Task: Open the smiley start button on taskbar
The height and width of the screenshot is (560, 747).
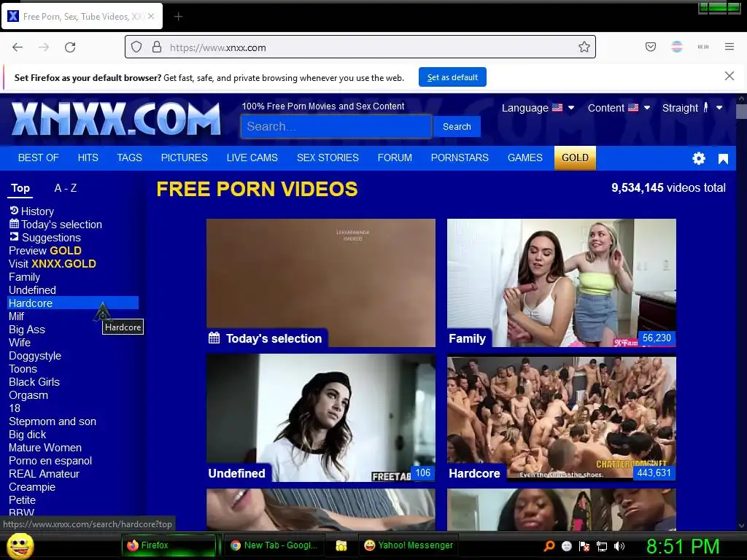Action: point(20,545)
